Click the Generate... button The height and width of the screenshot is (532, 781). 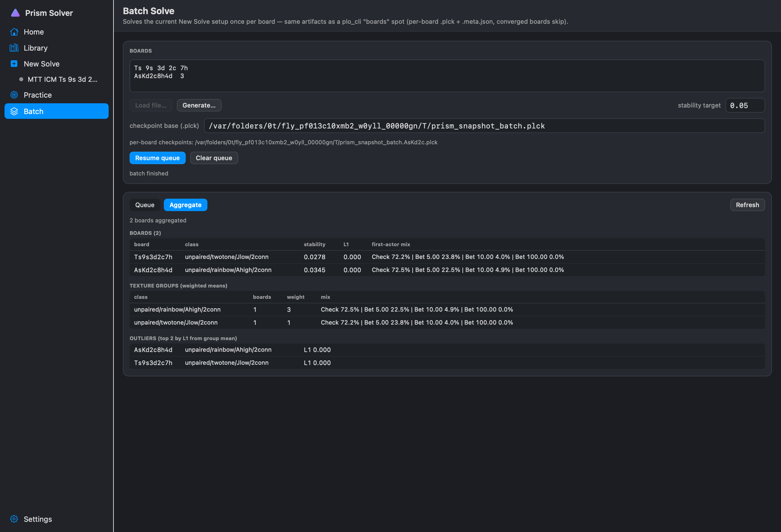point(199,105)
